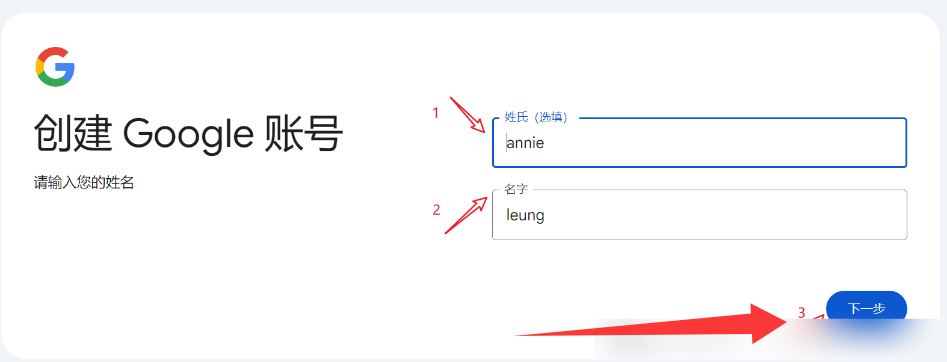Click the red annotation number 1
This screenshot has height=362, width=947.
pos(435,112)
